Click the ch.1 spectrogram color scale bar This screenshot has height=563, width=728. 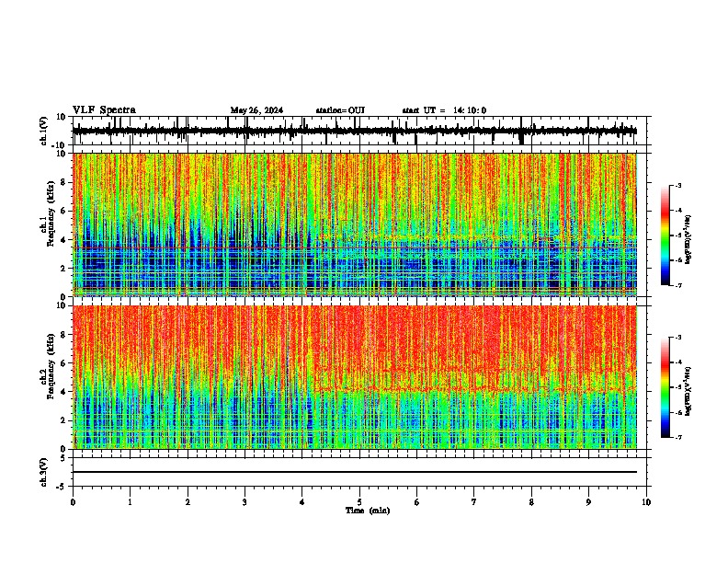665,236
